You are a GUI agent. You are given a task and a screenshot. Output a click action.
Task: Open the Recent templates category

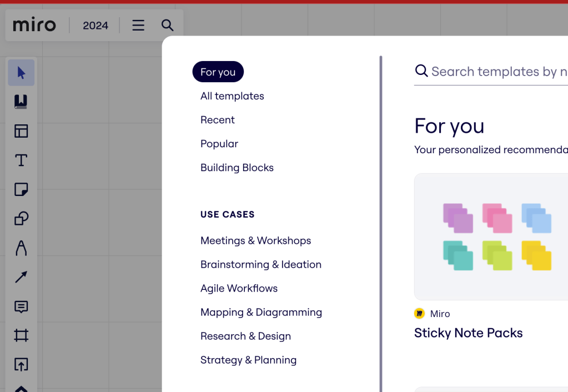click(217, 120)
